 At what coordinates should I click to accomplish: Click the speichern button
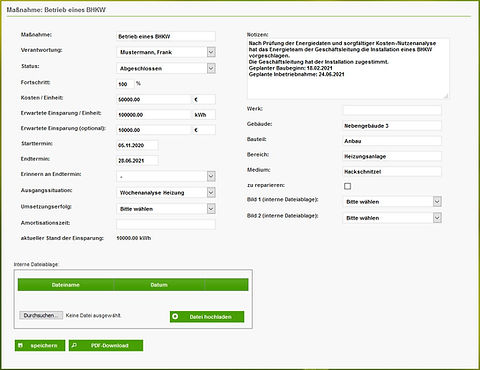click(40, 346)
